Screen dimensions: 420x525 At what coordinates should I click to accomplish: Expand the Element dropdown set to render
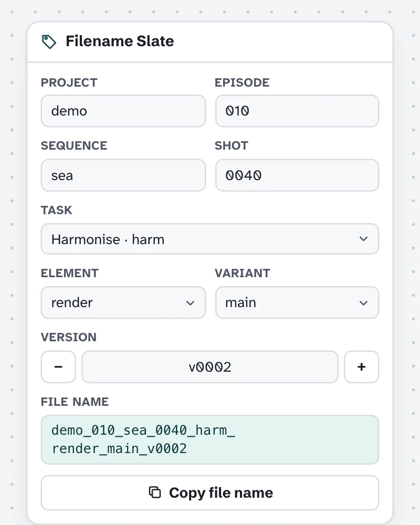123,302
